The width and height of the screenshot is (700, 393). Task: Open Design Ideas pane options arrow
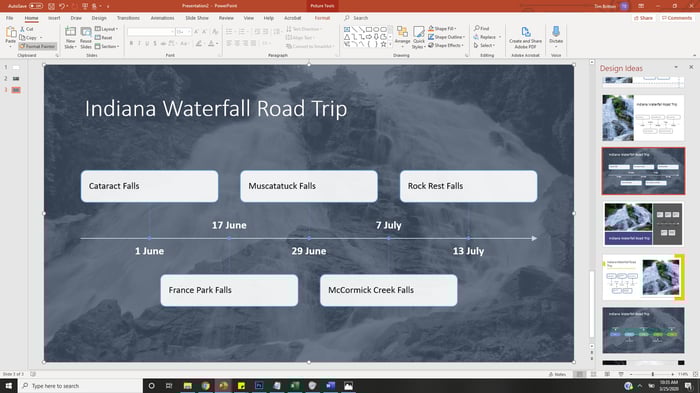pyautogui.click(x=676, y=67)
